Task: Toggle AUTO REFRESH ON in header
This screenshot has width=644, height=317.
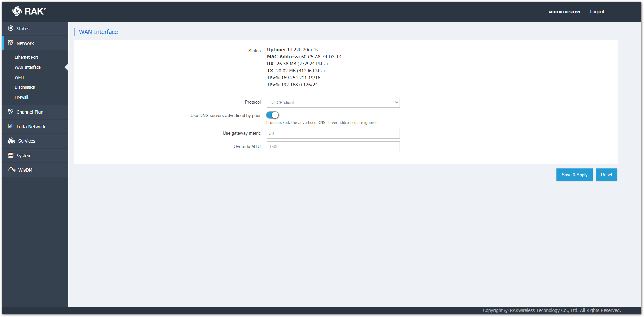Action: 564,12
